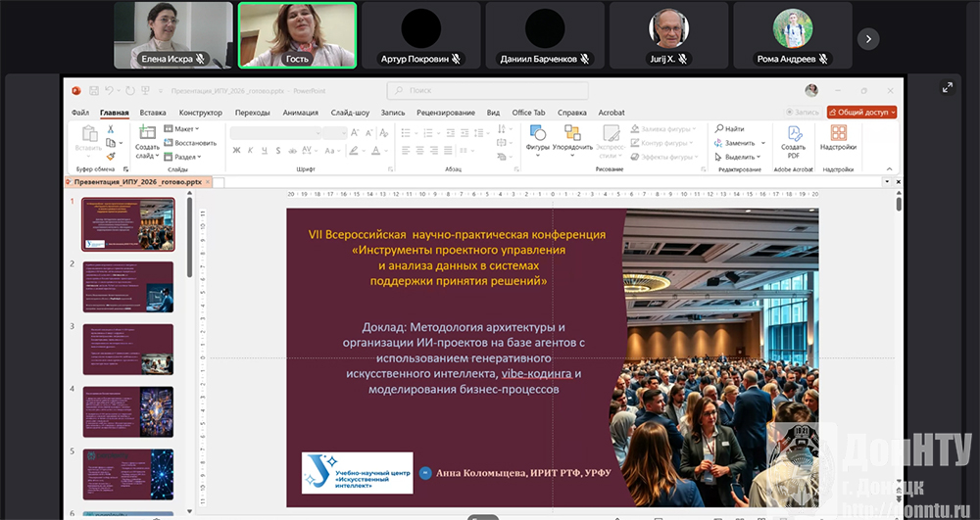
Task: Toggle italic formatting (К)
Action: [250, 151]
